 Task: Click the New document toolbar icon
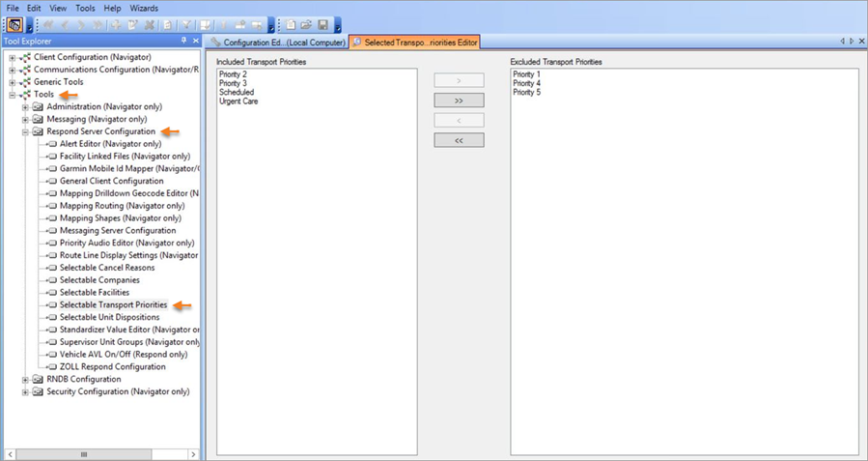(291, 25)
